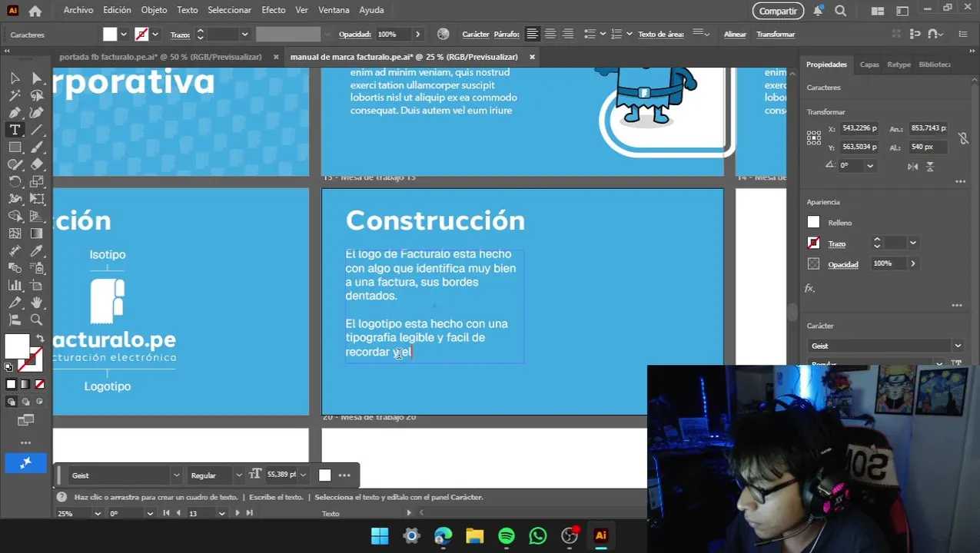The width and height of the screenshot is (980, 553).
Task: Switch to the Capas panel tab
Action: (869, 65)
